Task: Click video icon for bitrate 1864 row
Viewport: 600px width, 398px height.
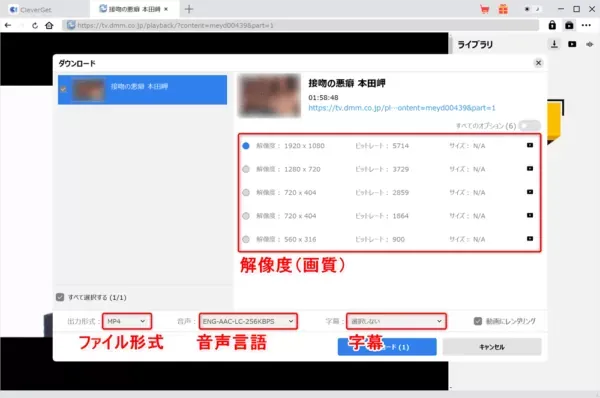Action: (530, 215)
